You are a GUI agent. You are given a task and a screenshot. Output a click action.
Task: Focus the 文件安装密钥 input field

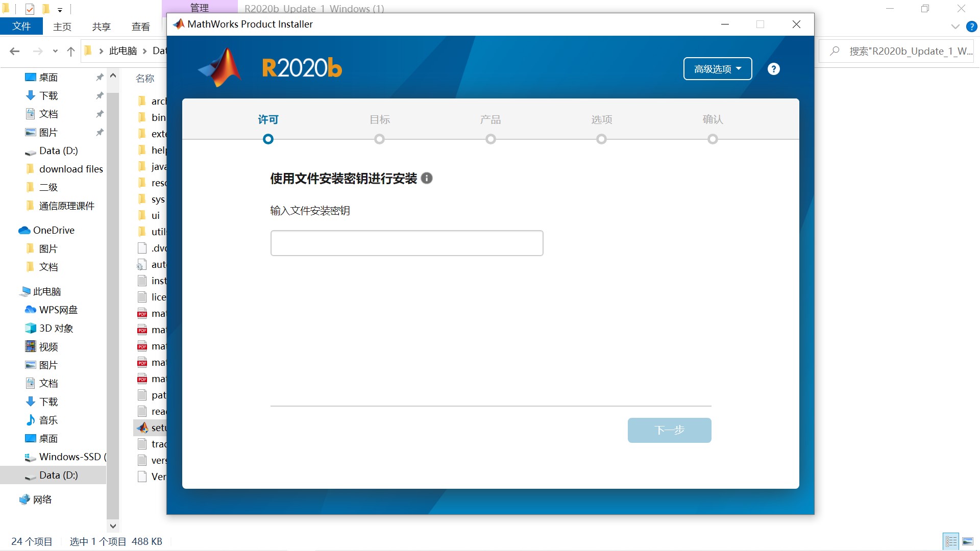(406, 243)
